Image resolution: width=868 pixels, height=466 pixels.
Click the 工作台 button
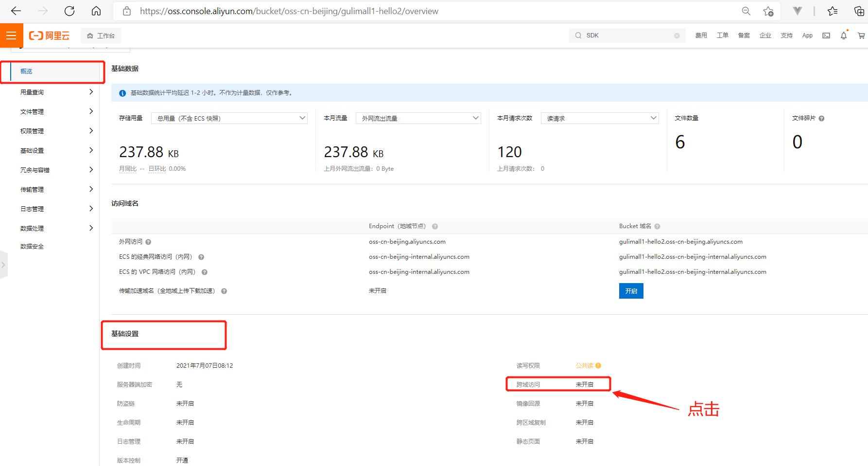click(101, 36)
